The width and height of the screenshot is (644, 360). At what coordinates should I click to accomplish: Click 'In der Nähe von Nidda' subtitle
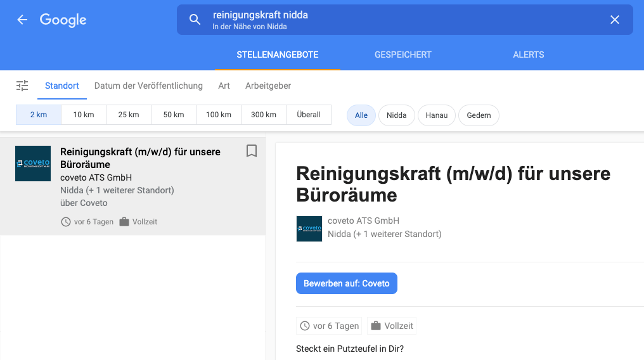point(249,27)
